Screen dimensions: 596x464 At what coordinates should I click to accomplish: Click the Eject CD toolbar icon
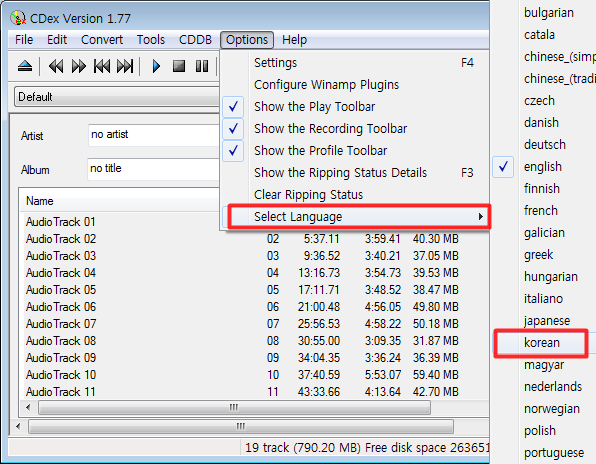tap(25, 67)
